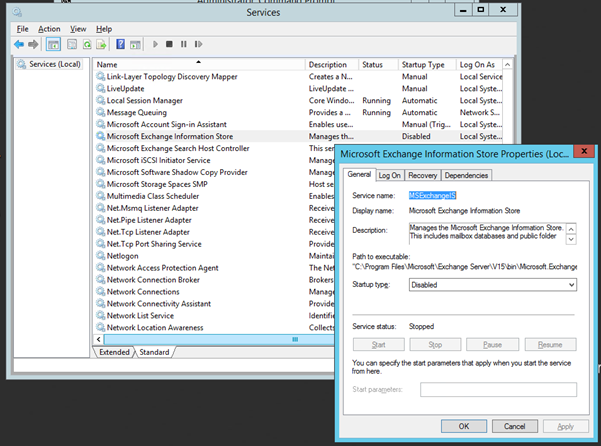Switch to the Recovery tab
This screenshot has width=601, height=446.
[x=422, y=175]
